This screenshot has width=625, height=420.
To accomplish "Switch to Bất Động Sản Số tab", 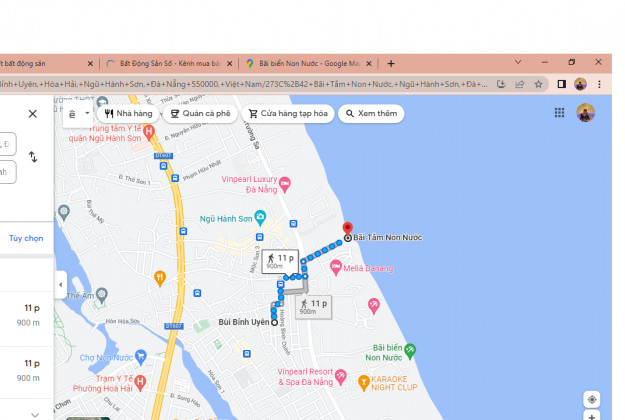I will coord(170,63).
